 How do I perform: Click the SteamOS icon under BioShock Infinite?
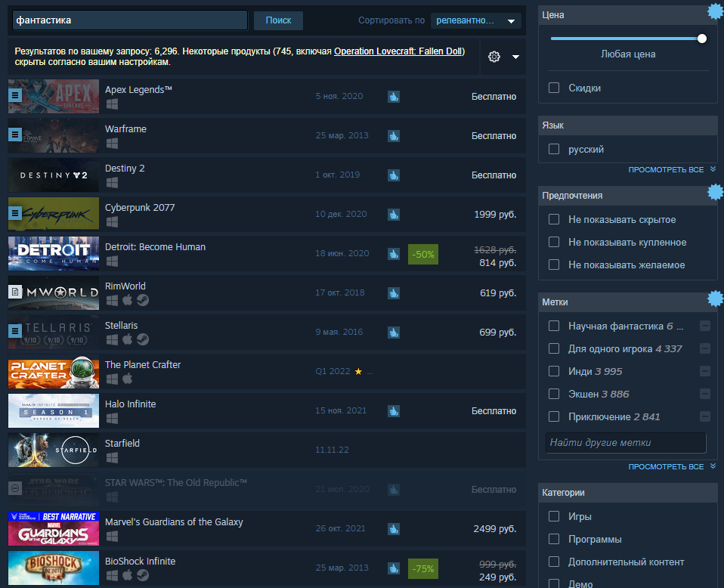pos(143,575)
